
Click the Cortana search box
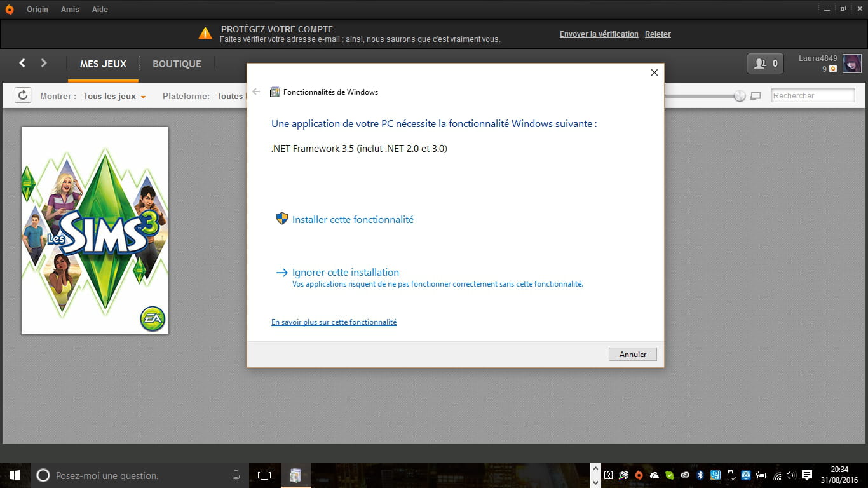(140, 475)
